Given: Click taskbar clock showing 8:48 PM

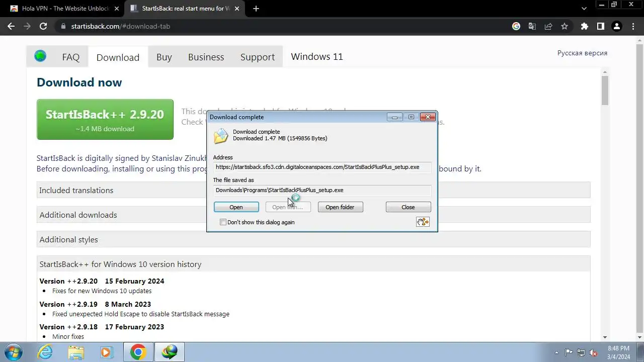Looking at the screenshot, I should click(x=618, y=352).
